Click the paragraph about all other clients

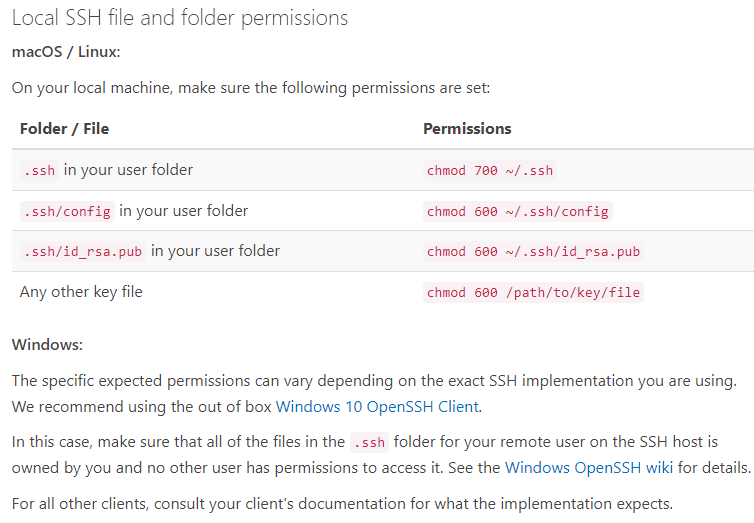342,504
